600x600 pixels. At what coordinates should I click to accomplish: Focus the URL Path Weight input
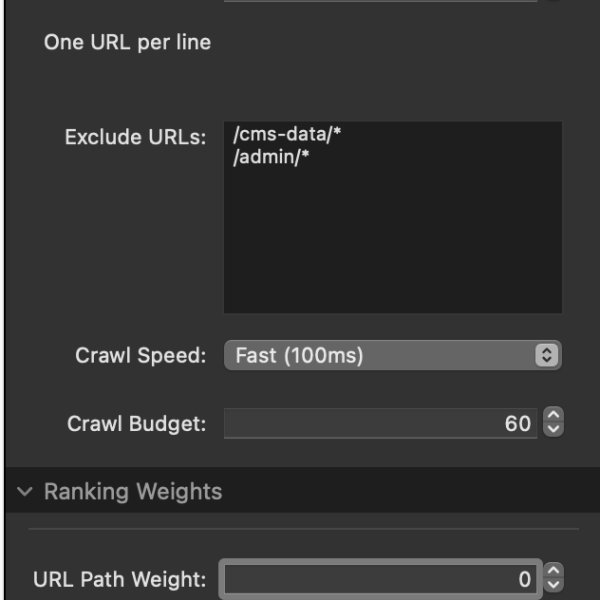coord(380,579)
